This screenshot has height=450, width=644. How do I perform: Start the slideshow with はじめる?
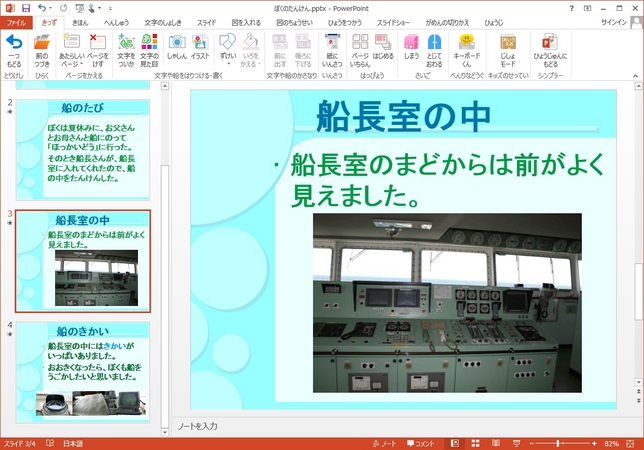tap(383, 47)
